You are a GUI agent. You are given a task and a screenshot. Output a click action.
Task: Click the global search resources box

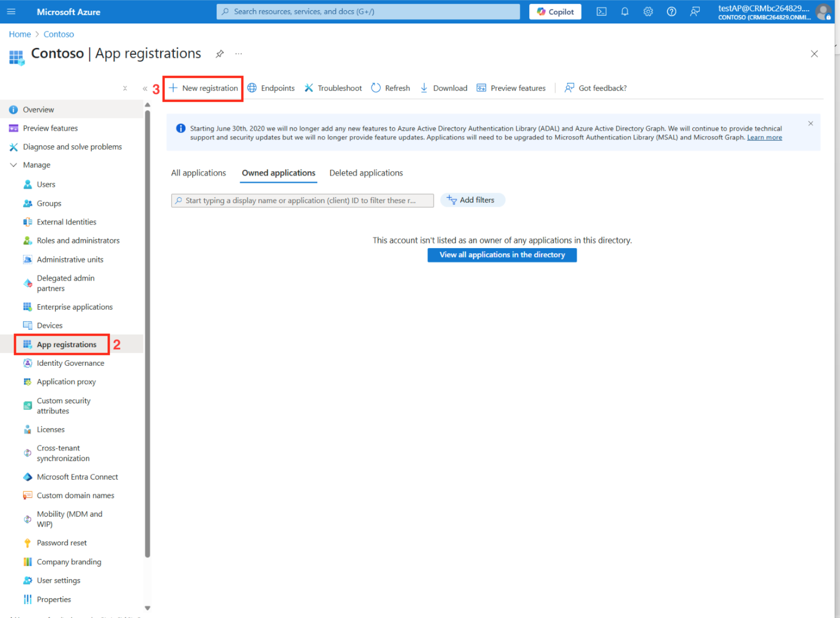coord(368,12)
